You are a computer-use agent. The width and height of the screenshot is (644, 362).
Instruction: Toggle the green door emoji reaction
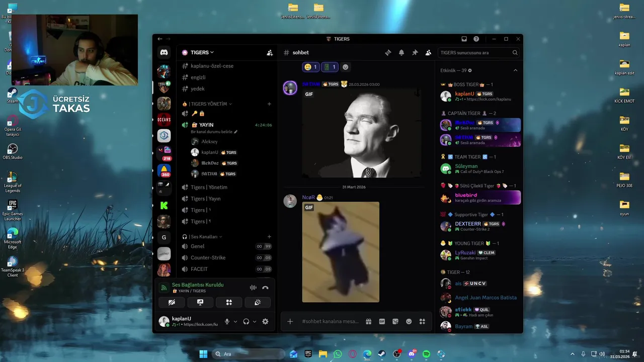click(x=330, y=67)
